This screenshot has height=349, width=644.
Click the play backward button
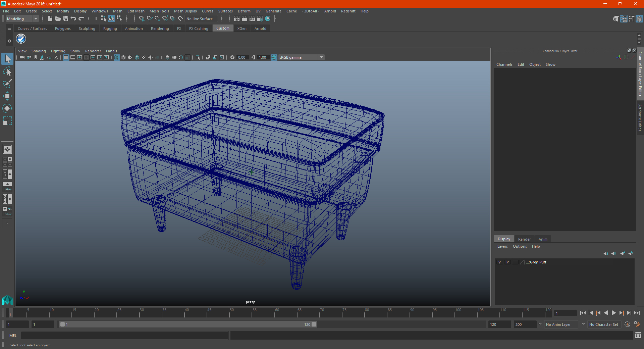click(606, 313)
